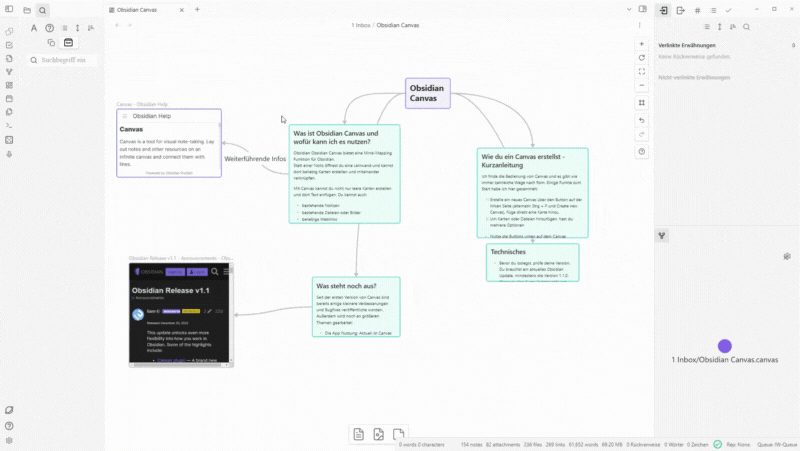
Task: Open local graph settings gear
Action: (787, 257)
